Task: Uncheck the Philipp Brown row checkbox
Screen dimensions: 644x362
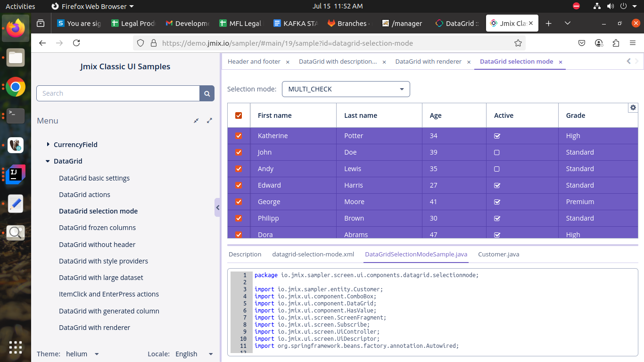Action: 239,218
